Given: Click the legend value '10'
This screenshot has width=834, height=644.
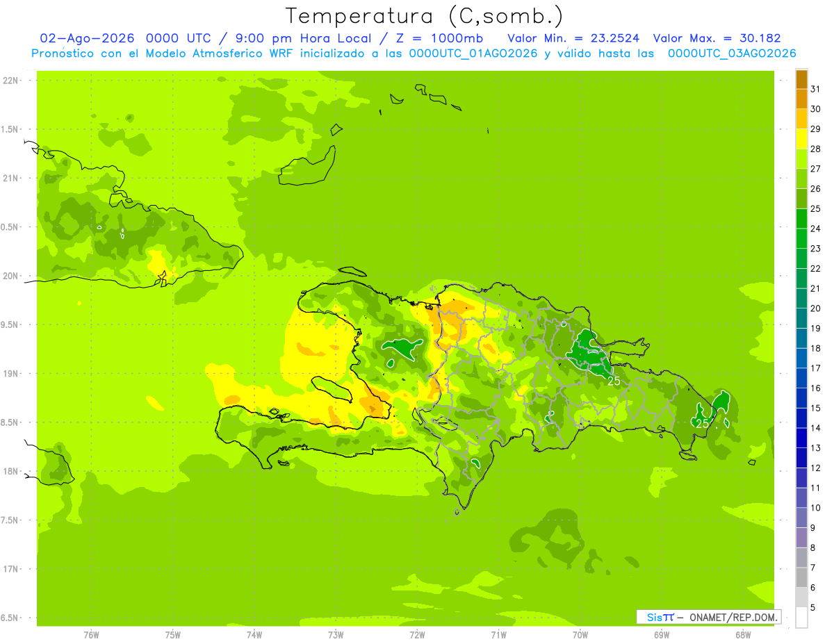Looking at the screenshot, I should (815, 508).
